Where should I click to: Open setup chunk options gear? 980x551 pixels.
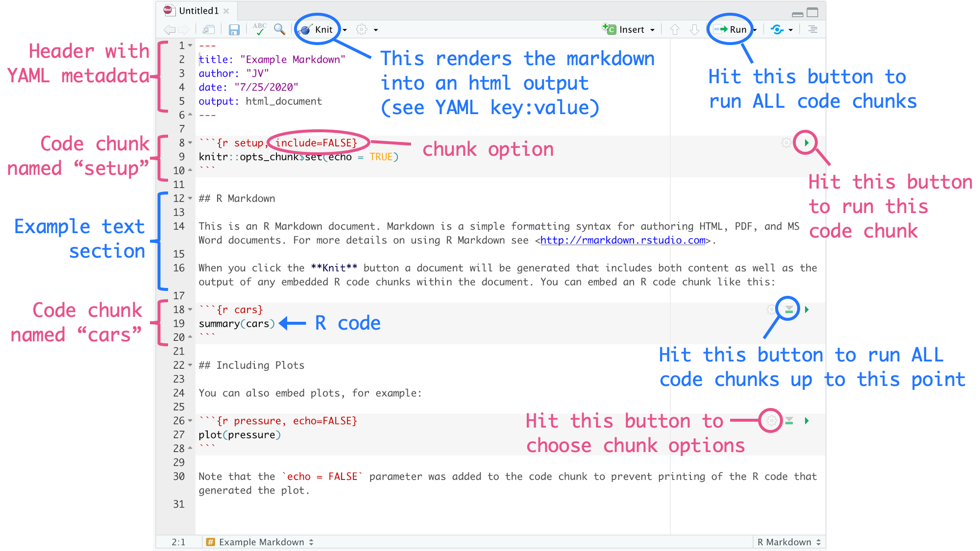786,143
